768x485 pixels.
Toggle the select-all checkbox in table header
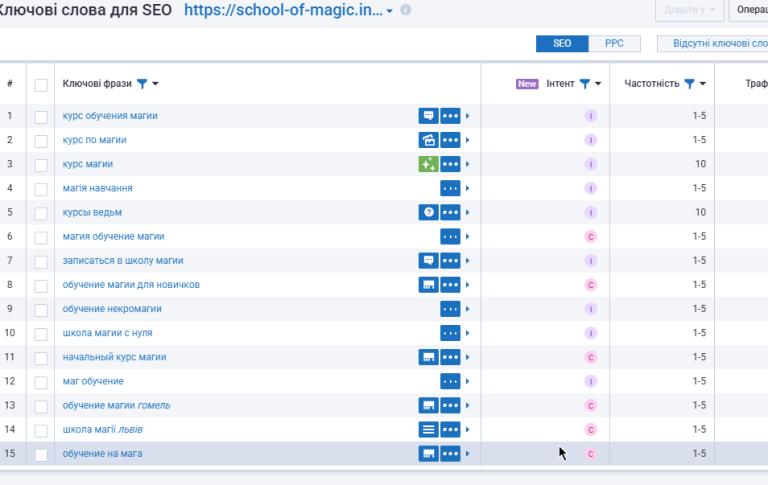point(41,85)
